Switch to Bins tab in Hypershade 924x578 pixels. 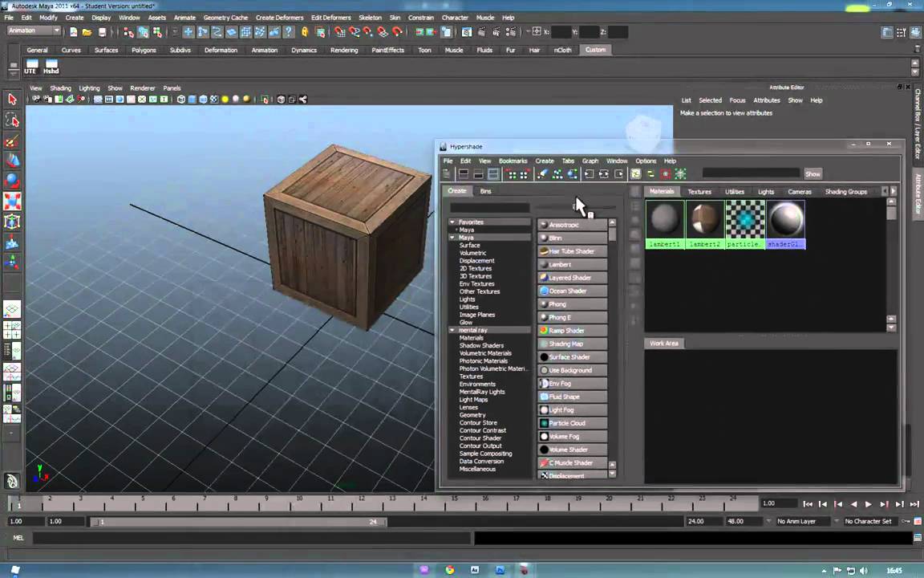[485, 191]
